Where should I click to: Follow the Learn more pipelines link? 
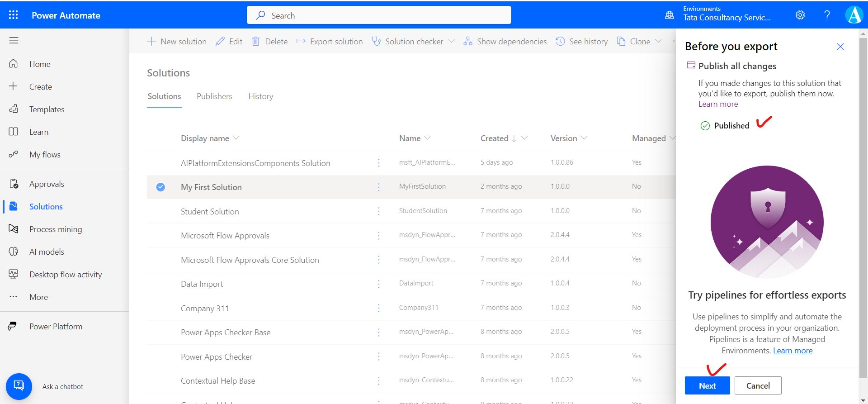tap(793, 351)
